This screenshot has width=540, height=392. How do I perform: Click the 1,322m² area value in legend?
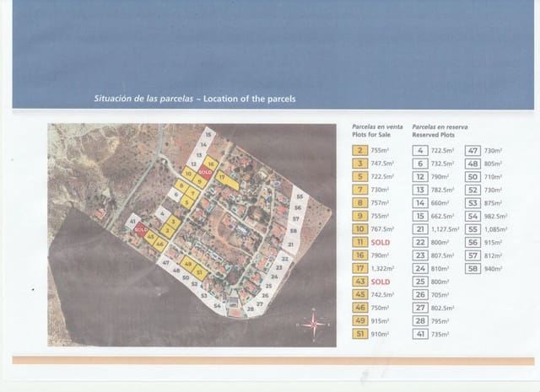click(x=382, y=268)
